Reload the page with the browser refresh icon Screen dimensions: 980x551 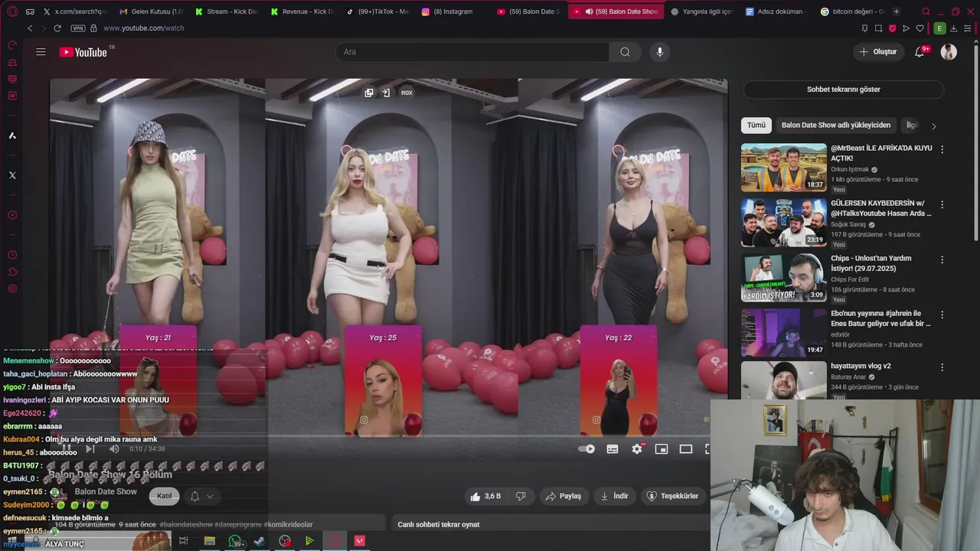point(57,28)
